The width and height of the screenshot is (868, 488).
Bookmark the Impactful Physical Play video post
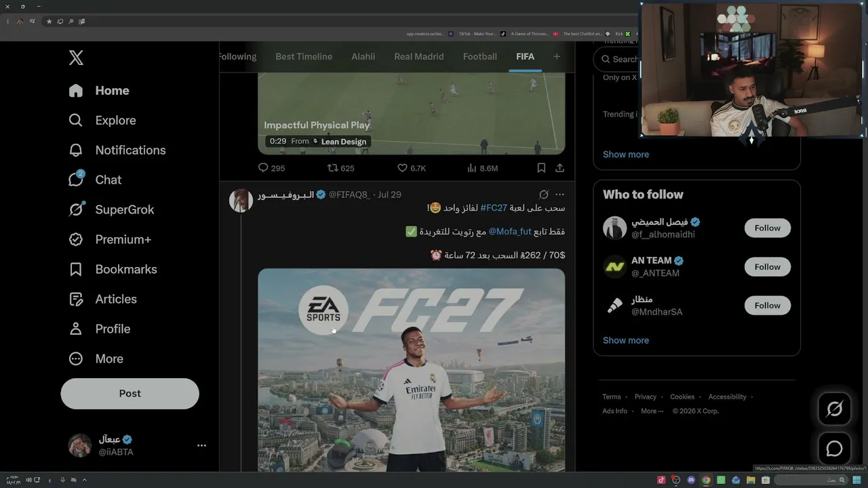click(x=541, y=168)
